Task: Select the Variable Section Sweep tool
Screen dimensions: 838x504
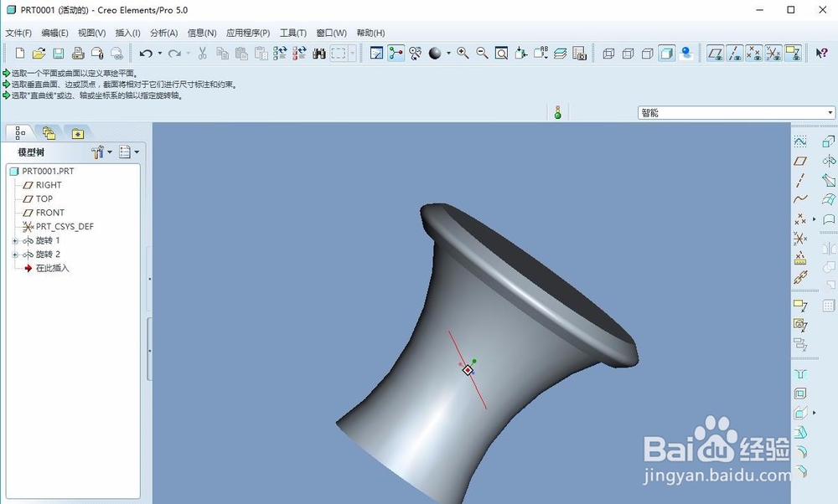Action: 829,180
